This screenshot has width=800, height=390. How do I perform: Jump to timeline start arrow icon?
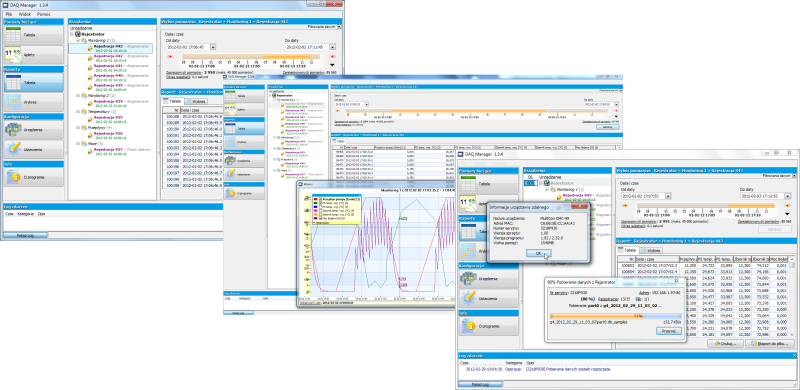point(170,57)
